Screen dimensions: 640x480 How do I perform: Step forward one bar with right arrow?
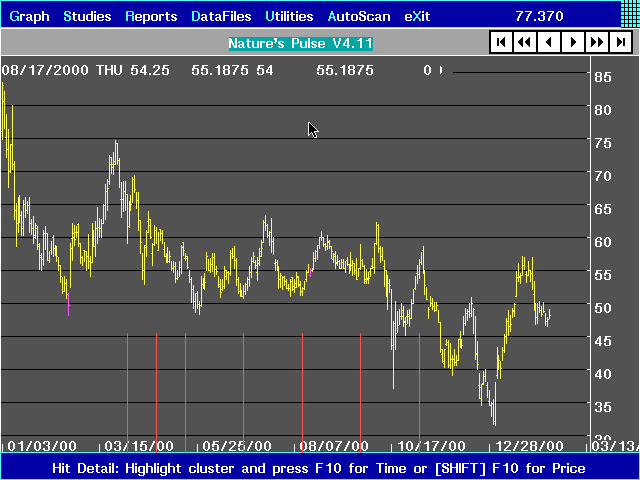[x=573, y=42]
